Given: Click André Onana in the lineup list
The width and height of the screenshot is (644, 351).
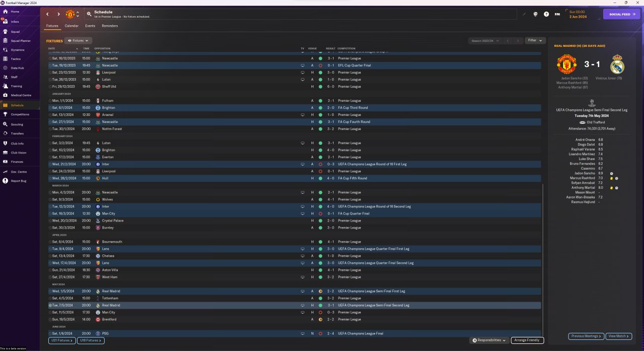Looking at the screenshot, I should coord(585,139).
